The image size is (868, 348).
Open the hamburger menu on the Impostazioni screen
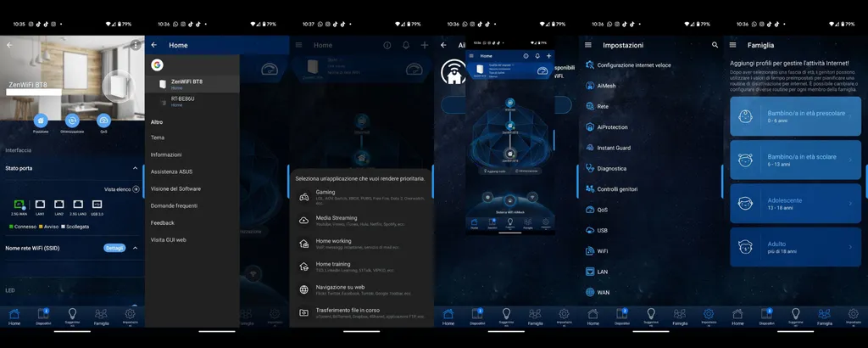coord(588,45)
